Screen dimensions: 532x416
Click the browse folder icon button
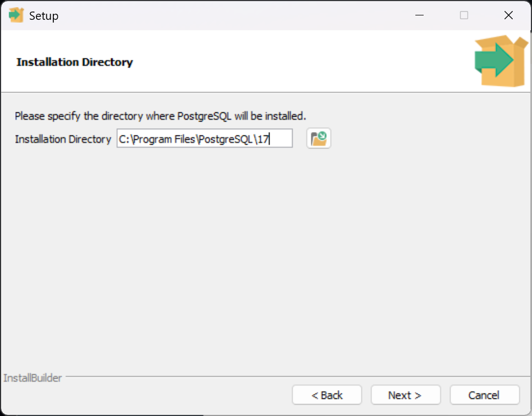pos(319,139)
